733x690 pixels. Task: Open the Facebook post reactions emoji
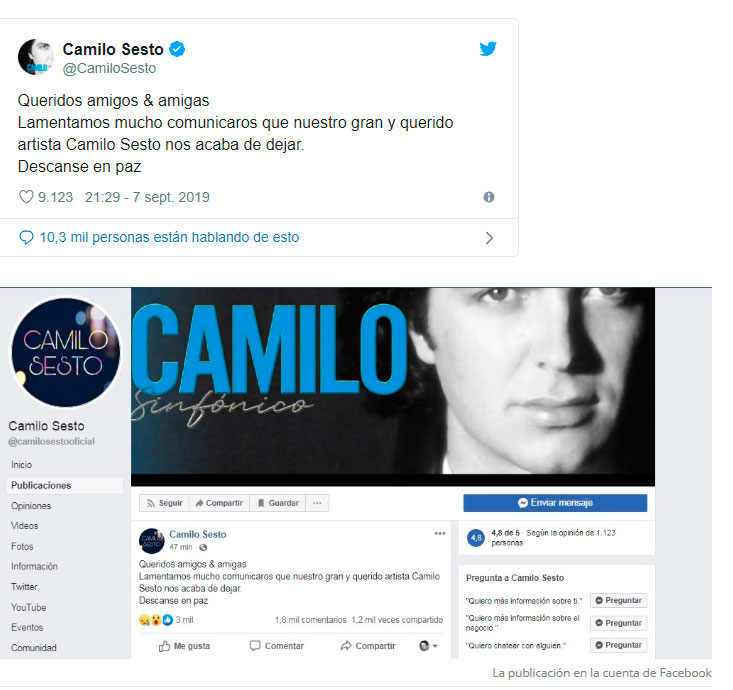pos(156,620)
